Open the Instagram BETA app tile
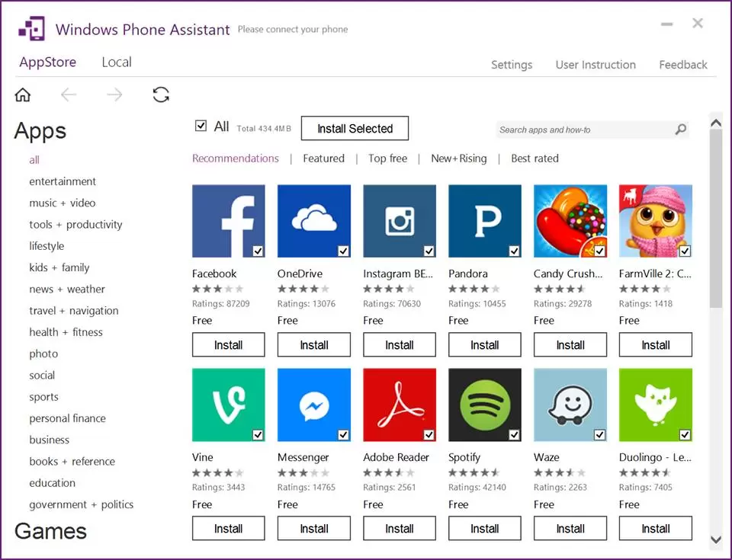The image size is (732, 560). 400,221
